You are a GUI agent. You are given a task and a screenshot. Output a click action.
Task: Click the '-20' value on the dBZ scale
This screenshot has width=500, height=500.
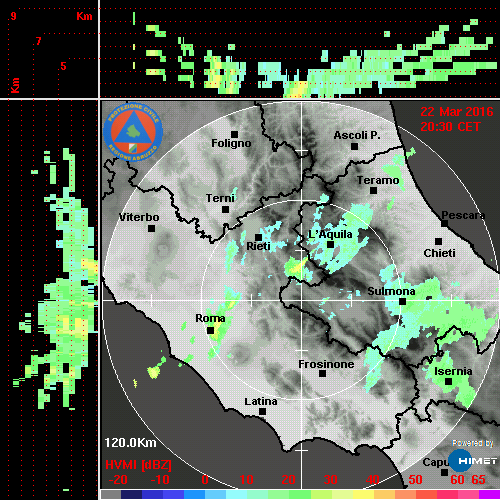(x=118, y=480)
